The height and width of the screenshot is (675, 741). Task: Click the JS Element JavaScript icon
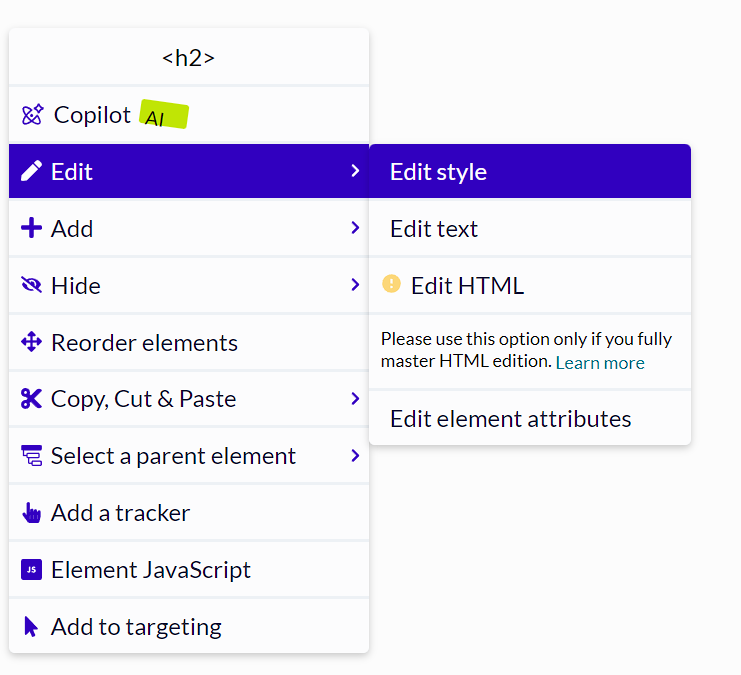coord(31,570)
